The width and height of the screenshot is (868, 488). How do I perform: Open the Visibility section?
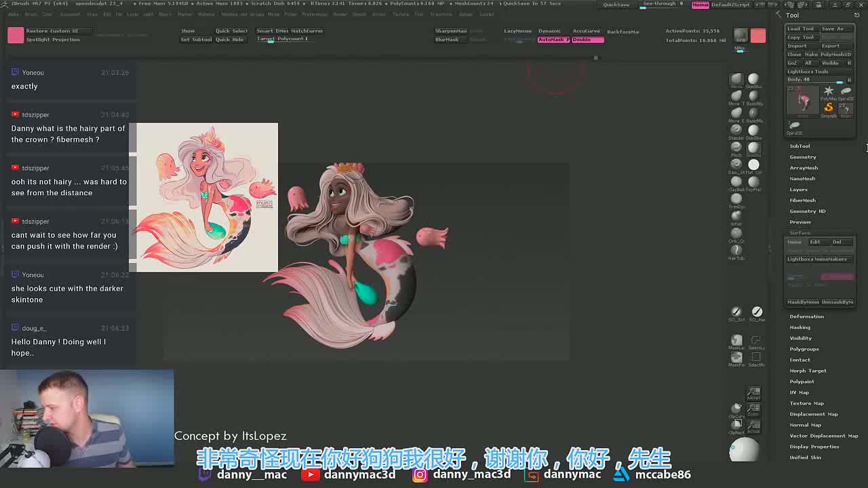pos(800,338)
